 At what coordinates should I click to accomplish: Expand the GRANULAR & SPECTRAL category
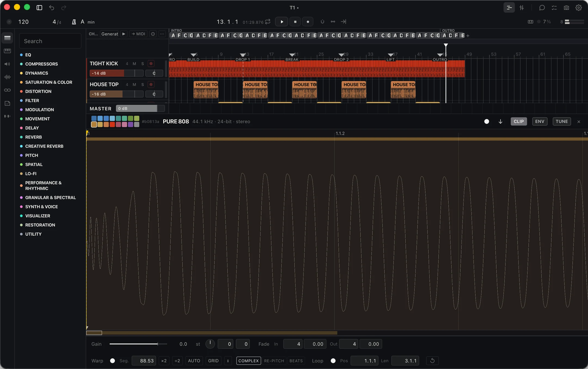[50, 198]
